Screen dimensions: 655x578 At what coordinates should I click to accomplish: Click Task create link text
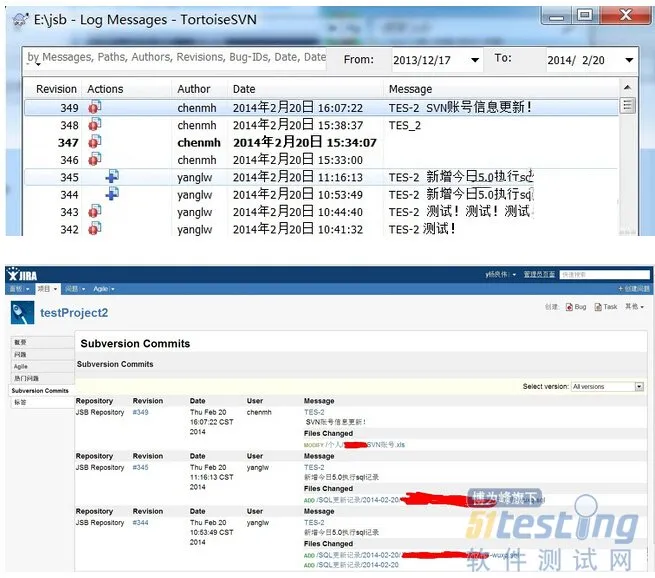(x=610, y=307)
